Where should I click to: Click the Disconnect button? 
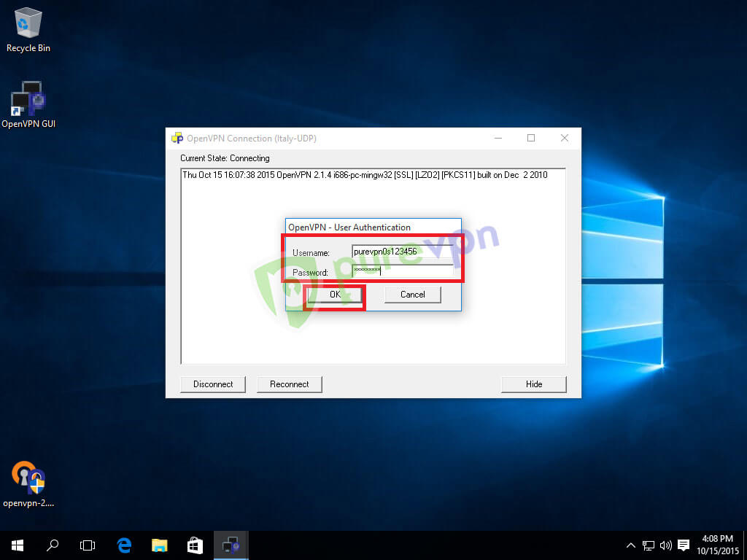[213, 384]
